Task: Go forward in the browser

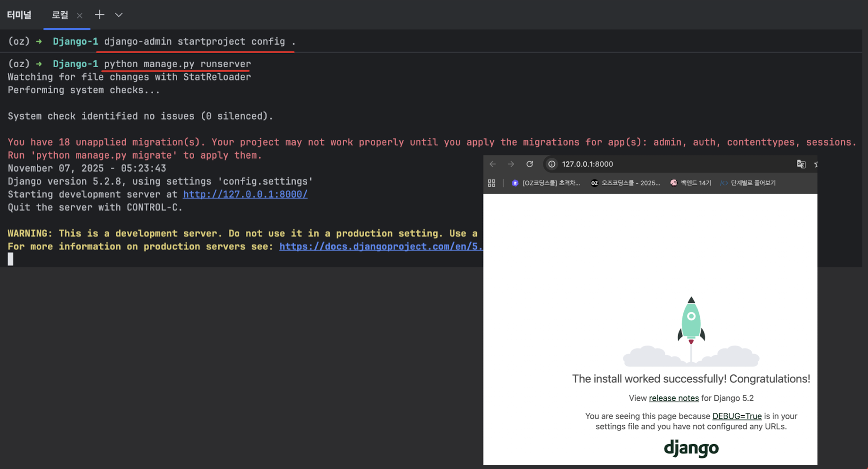Action: point(511,164)
